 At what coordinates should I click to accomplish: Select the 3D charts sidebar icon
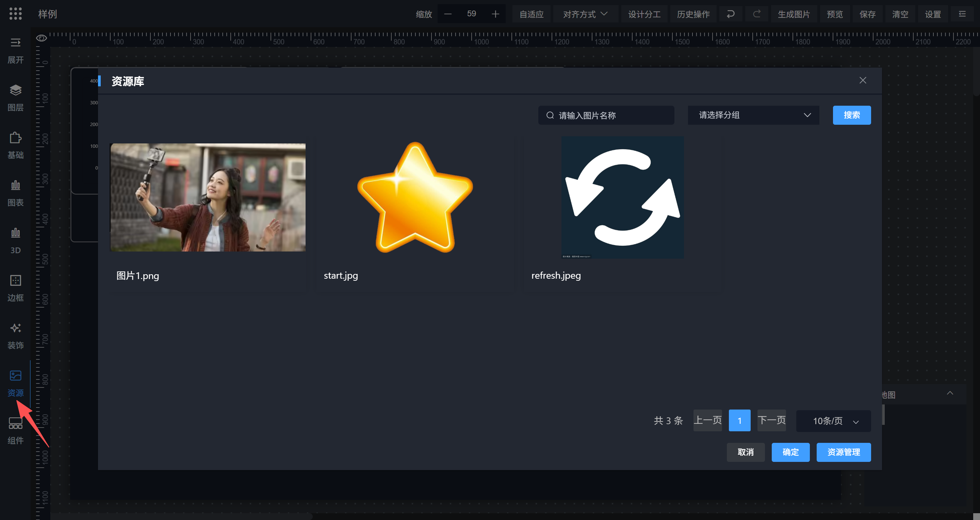pyautogui.click(x=15, y=233)
